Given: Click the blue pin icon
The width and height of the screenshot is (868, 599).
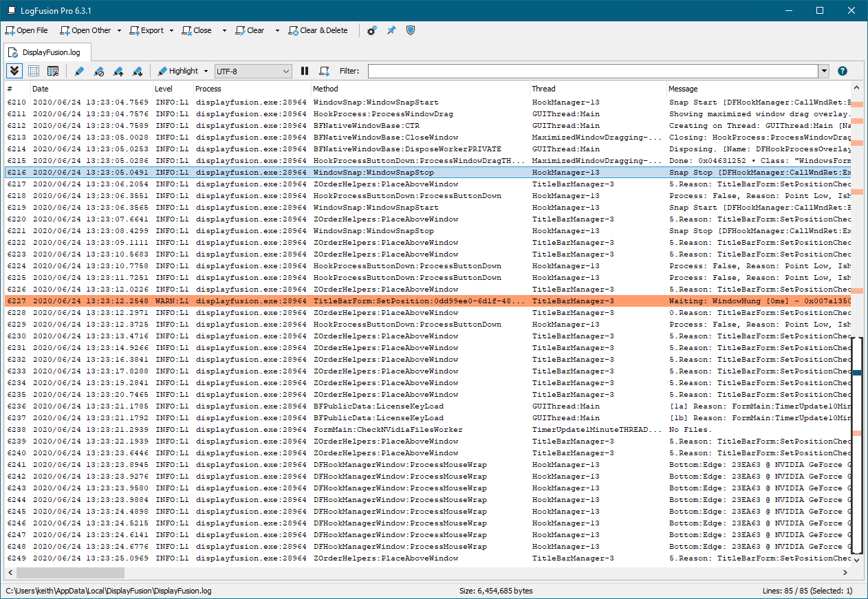Looking at the screenshot, I should point(391,30).
